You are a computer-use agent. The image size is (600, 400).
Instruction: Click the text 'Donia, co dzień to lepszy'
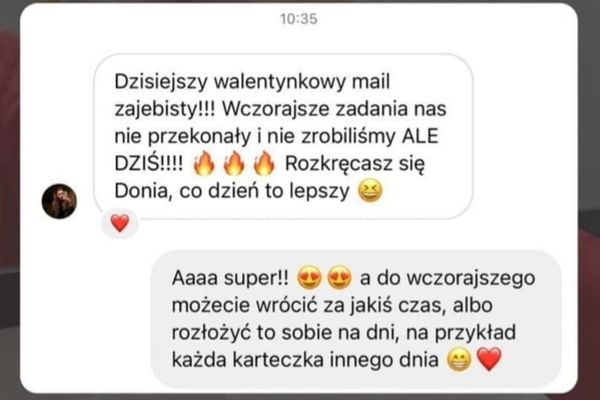click(x=232, y=191)
